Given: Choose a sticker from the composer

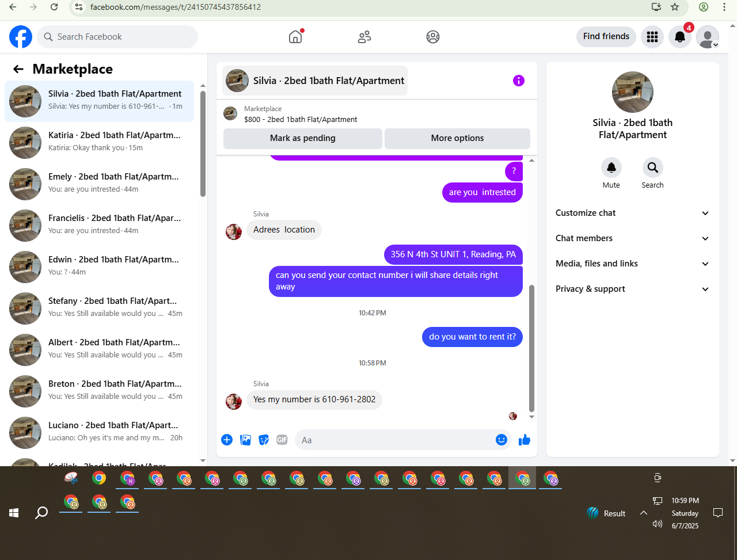Looking at the screenshot, I should pos(264,440).
